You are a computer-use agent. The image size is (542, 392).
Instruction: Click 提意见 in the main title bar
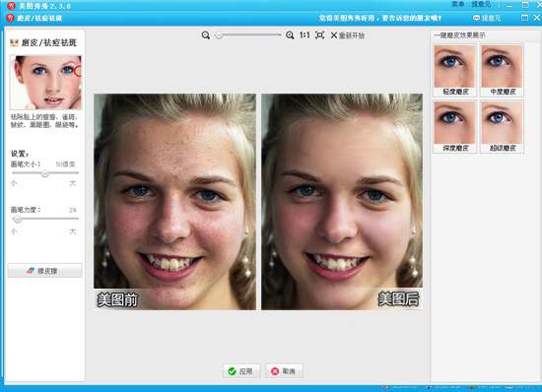click(481, 4)
